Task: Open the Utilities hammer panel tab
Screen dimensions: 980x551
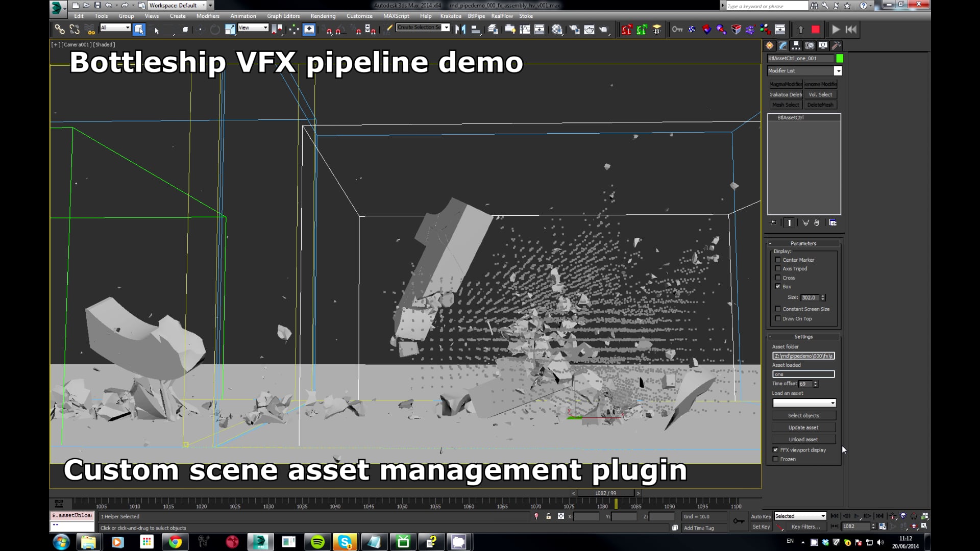Action: tap(836, 46)
